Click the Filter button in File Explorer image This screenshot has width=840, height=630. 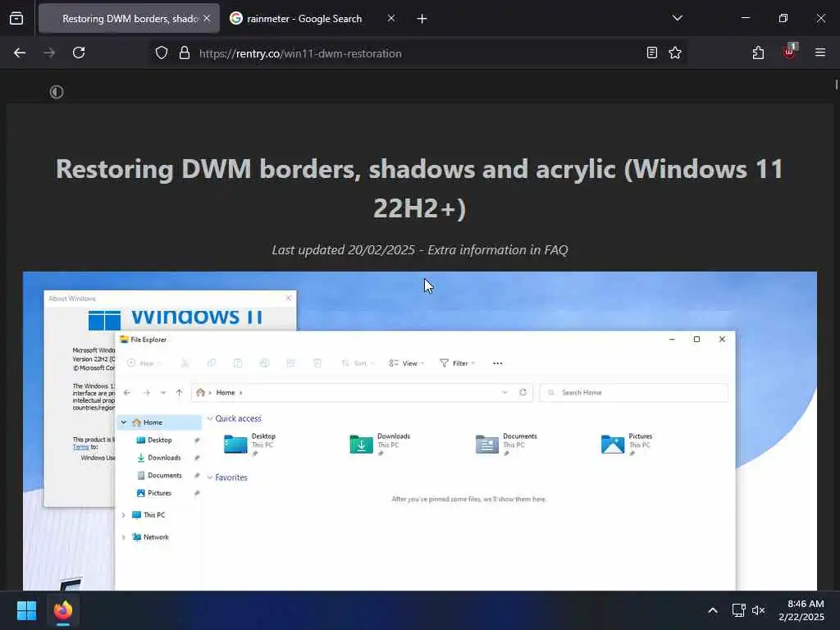pyautogui.click(x=457, y=363)
